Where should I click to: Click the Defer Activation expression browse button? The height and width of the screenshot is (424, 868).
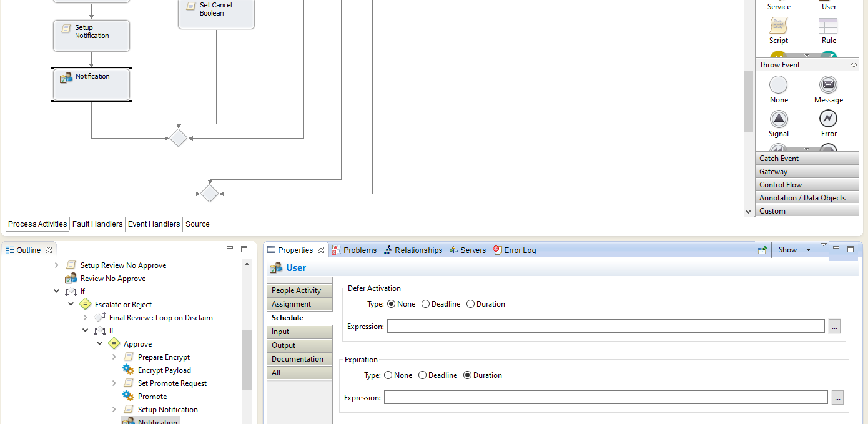click(834, 327)
